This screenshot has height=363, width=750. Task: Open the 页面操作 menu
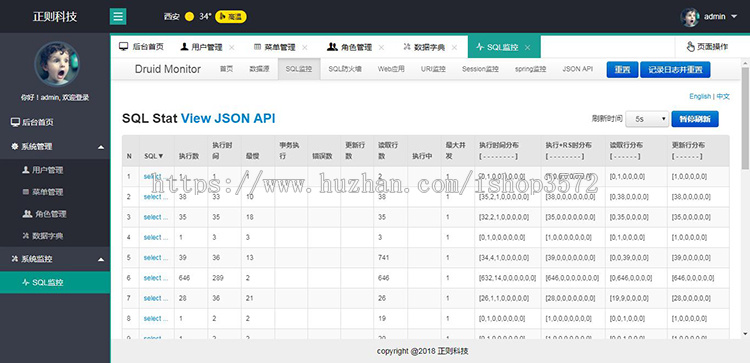pos(707,47)
